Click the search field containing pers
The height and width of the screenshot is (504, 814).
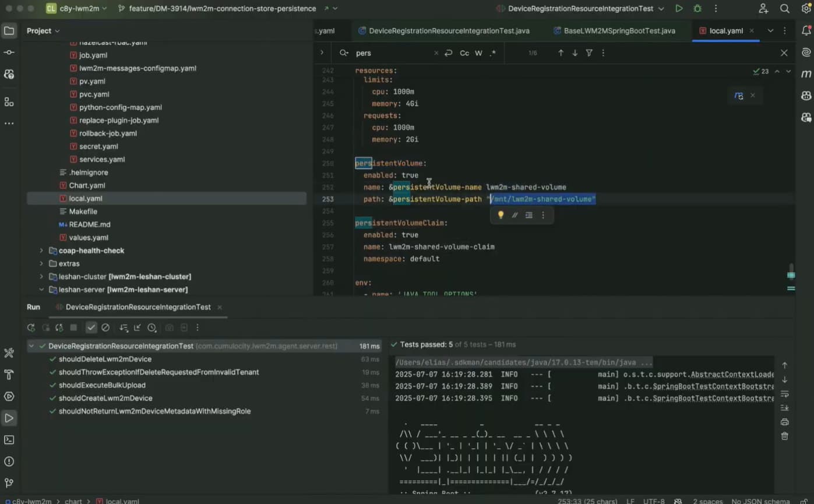(x=393, y=53)
